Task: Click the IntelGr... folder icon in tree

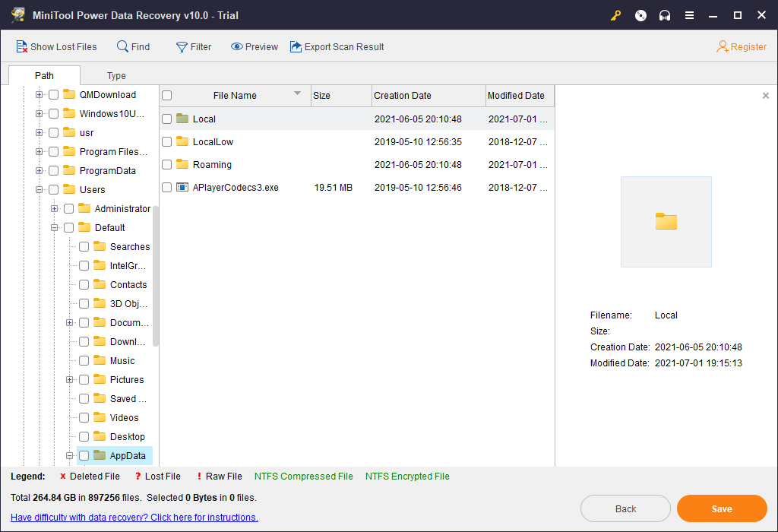Action: click(x=100, y=265)
